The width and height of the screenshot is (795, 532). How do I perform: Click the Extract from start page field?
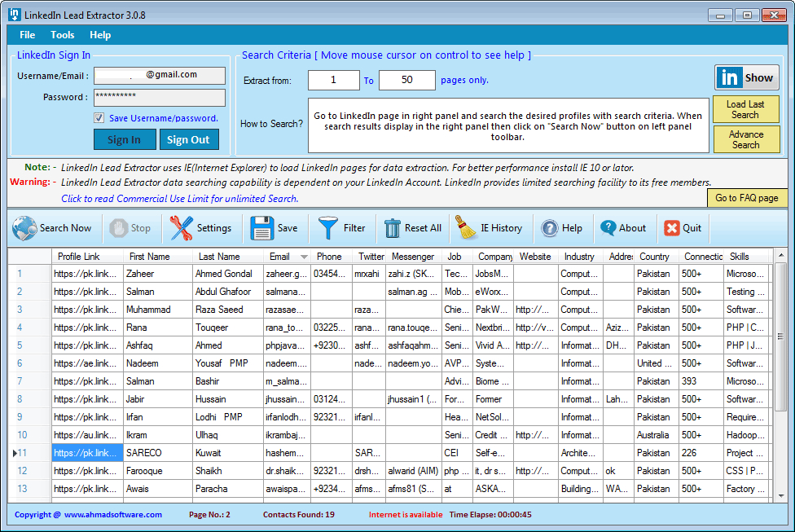coord(333,80)
